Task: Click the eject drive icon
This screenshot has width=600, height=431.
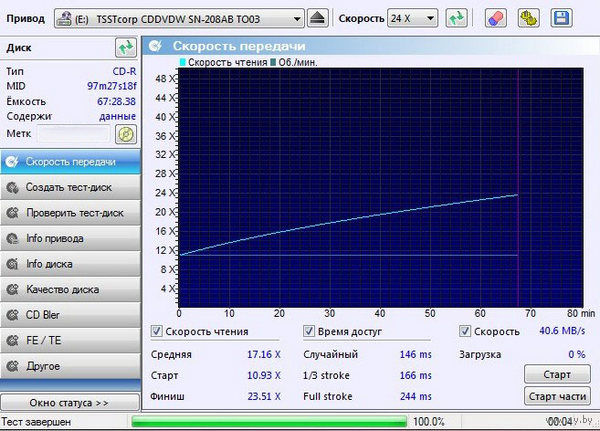Action: (318, 18)
